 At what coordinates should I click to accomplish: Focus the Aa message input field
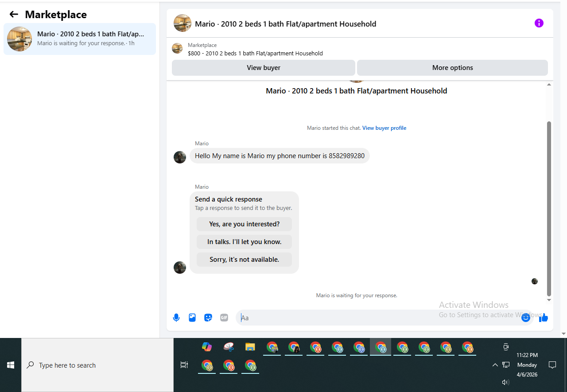(x=384, y=318)
